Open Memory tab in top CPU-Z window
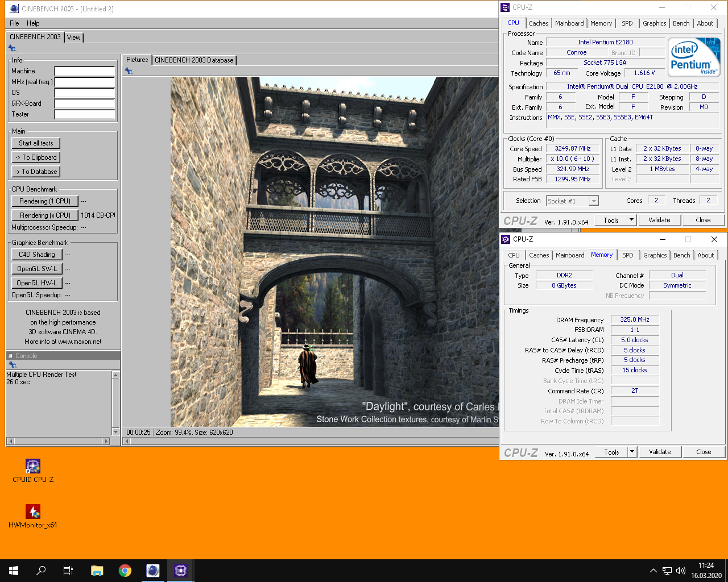This screenshot has width=728, height=582. click(x=601, y=23)
